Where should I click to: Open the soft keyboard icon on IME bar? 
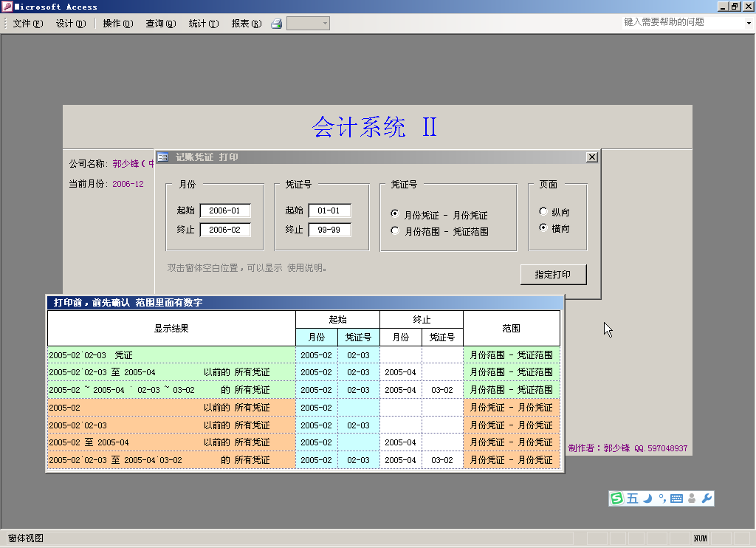[x=676, y=499]
